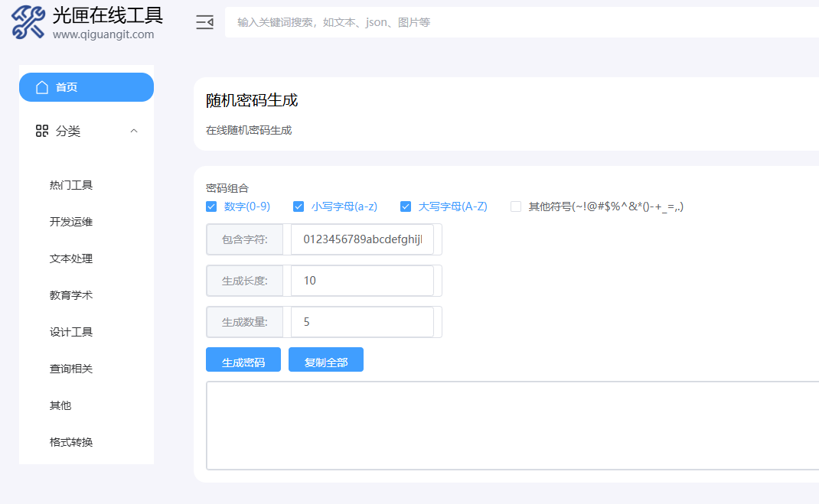The image size is (819, 504).
Task: Focus the 生成长度 input field
Action: pos(361,281)
